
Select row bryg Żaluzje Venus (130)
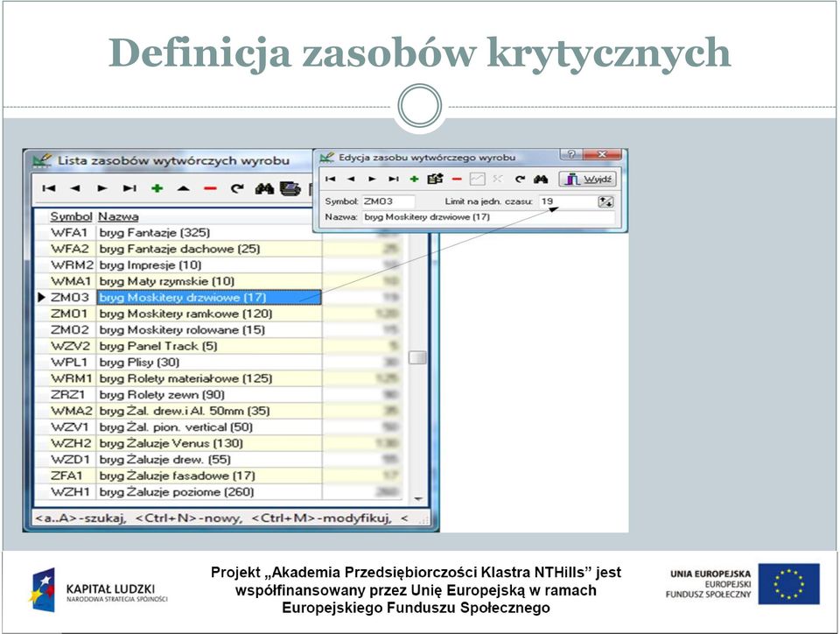click(x=218, y=443)
